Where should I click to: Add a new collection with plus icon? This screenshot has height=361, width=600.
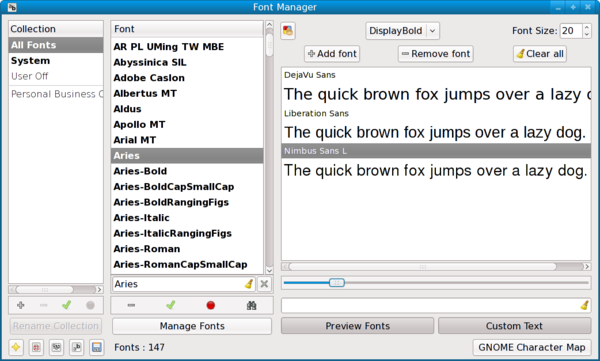21,305
